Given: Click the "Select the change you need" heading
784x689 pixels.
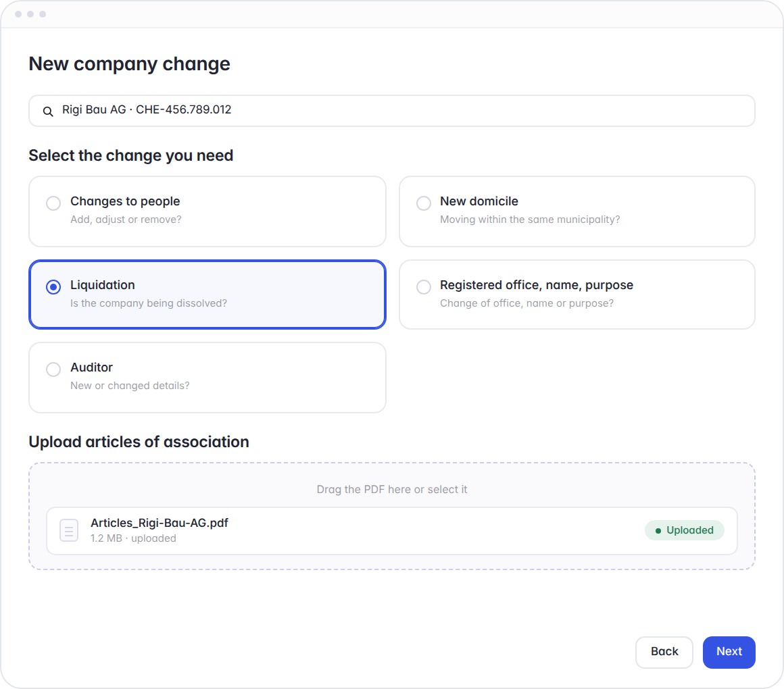Looking at the screenshot, I should [x=131, y=155].
